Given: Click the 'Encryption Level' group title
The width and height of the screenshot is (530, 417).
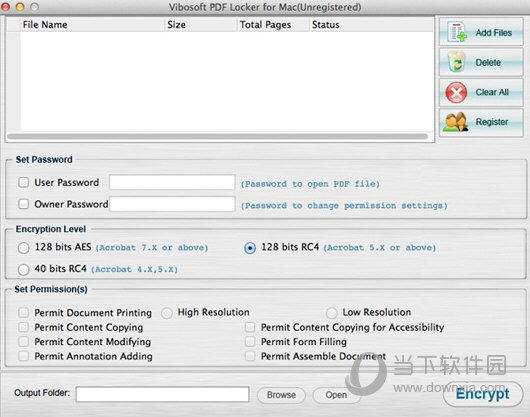Looking at the screenshot, I should click(51, 229).
